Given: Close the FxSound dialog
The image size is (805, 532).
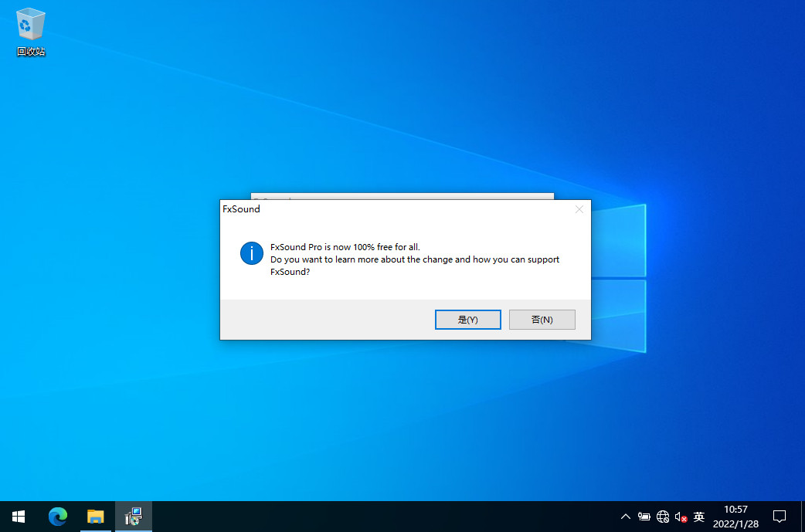Looking at the screenshot, I should [579, 209].
